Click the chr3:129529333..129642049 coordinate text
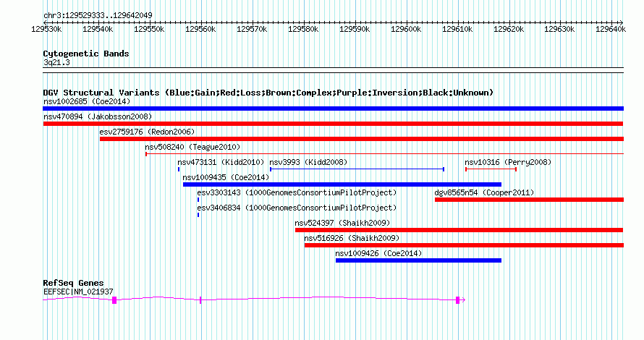Image resolution: width=644 pixels, height=340 pixels. pos(98,15)
